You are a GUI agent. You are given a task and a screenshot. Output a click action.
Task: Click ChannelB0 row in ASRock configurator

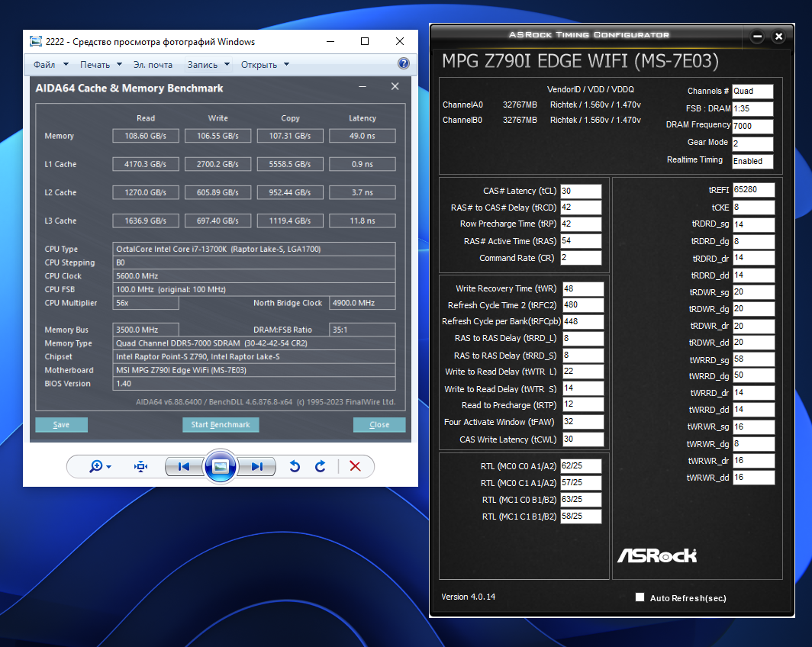point(542,120)
